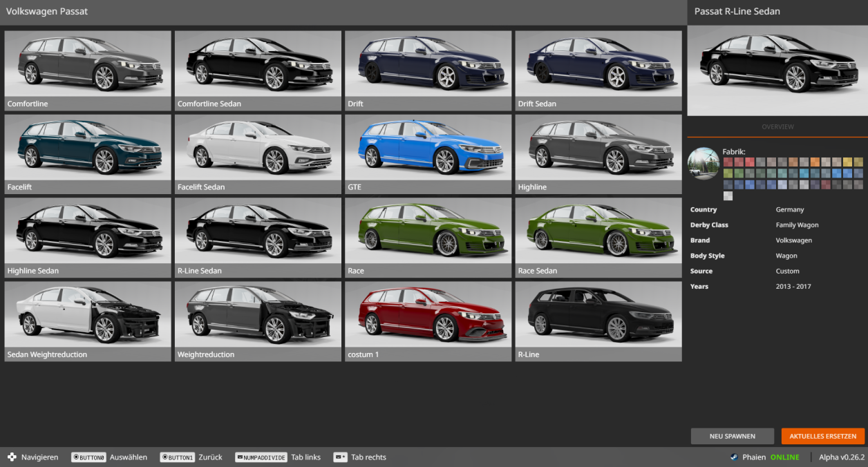The width and height of the screenshot is (868, 467).
Task: Click the NEU SPAWNEN button
Action: [732, 437]
